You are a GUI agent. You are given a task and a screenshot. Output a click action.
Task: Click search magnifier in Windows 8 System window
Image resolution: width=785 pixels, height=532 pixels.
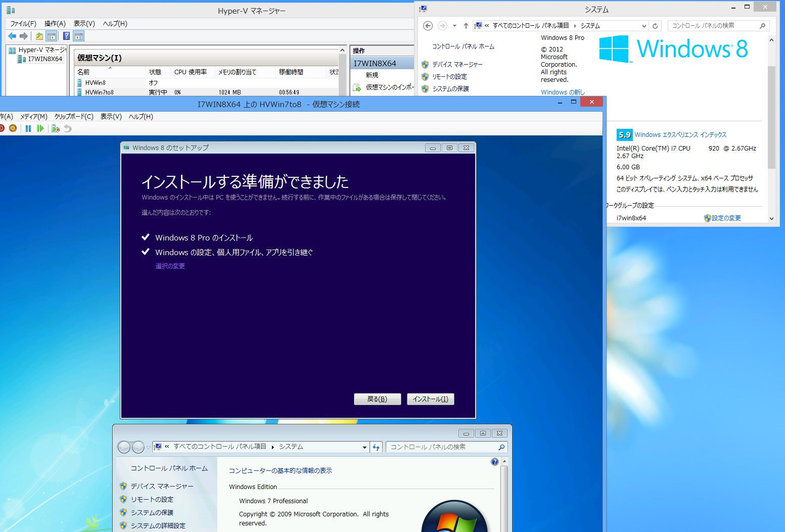tap(763, 26)
